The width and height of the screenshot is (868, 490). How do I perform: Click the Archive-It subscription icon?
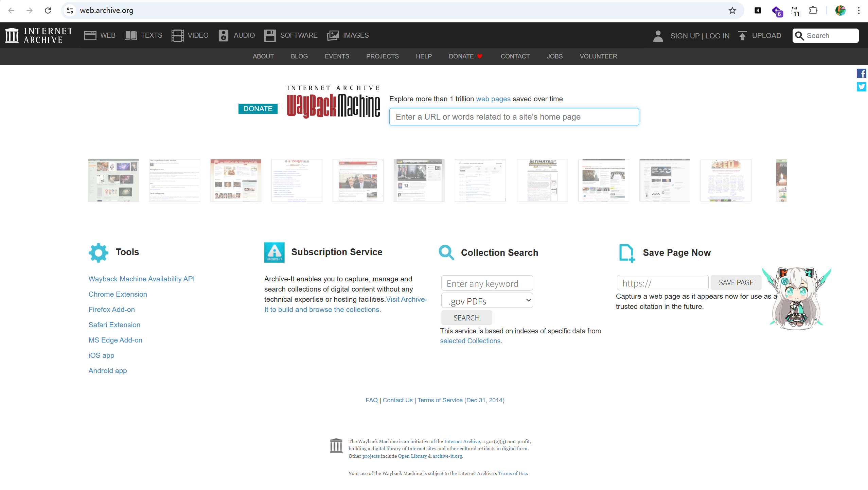(x=274, y=252)
